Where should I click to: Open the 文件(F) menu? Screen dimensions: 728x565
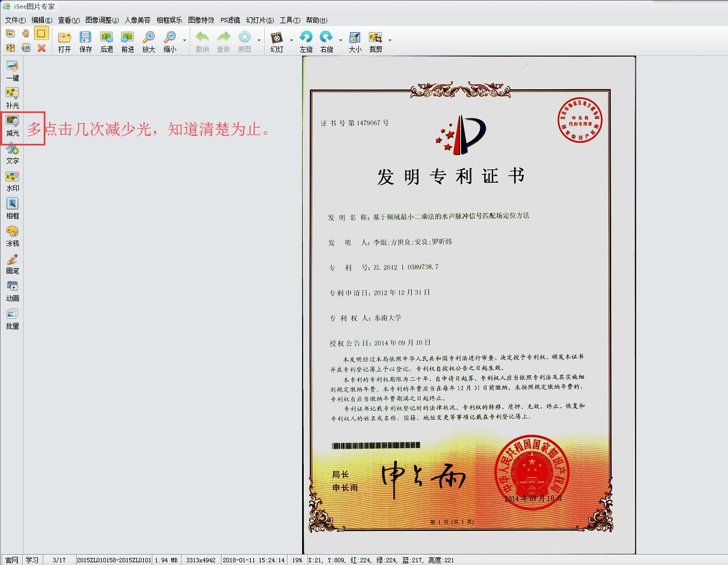pyautogui.click(x=15, y=20)
